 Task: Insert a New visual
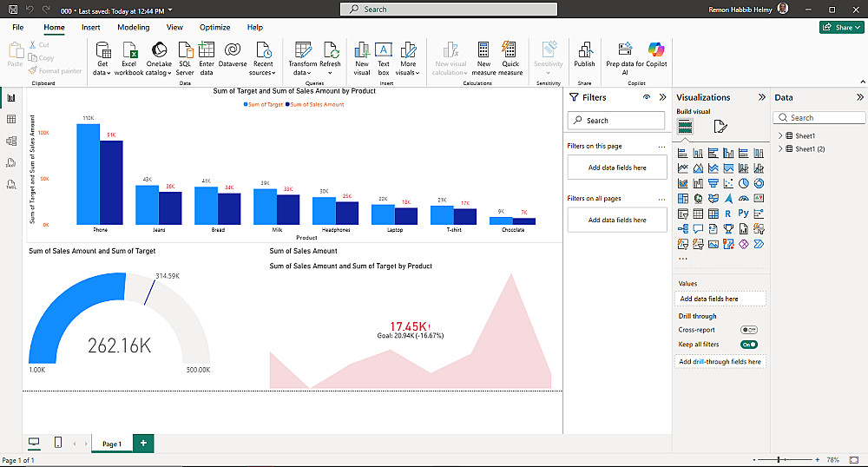pos(361,59)
